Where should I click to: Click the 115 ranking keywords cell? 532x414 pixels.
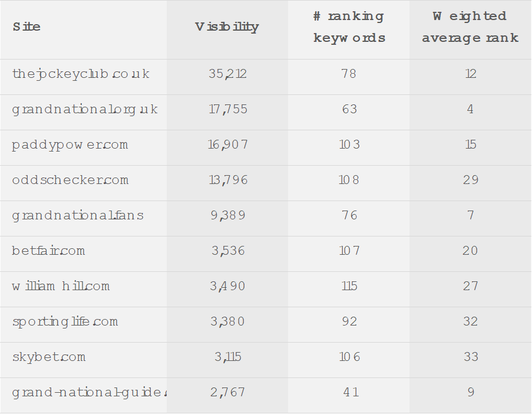coord(349,287)
